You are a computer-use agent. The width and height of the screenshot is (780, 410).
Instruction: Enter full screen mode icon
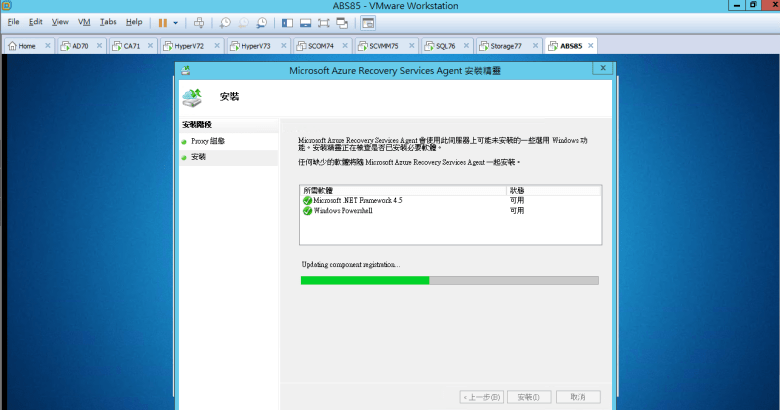(324, 22)
